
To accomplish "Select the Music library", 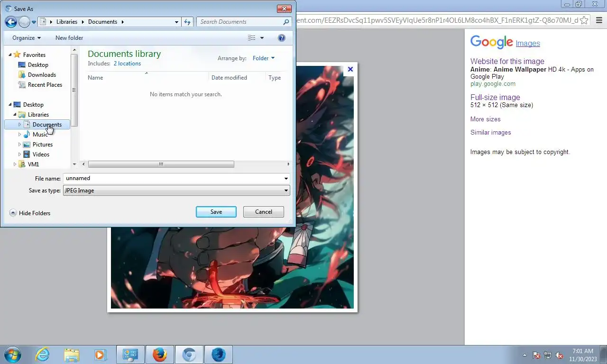I will [40, 135].
